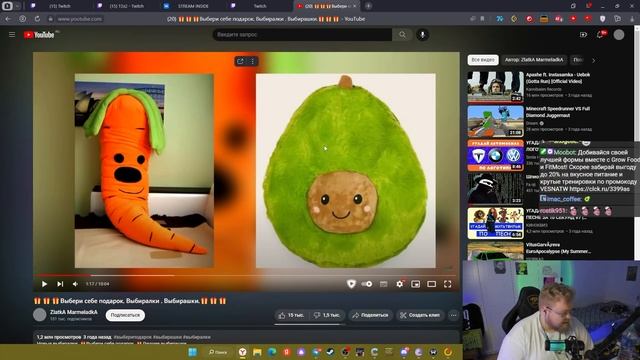
Task: Open the YouTube hamburger guide menu
Action: tap(12, 35)
